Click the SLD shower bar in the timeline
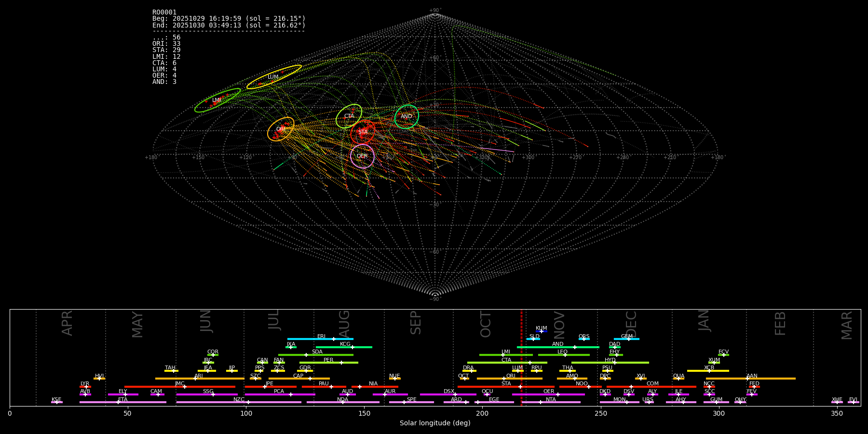Viewport: 868px width, 434px height. pos(533,339)
